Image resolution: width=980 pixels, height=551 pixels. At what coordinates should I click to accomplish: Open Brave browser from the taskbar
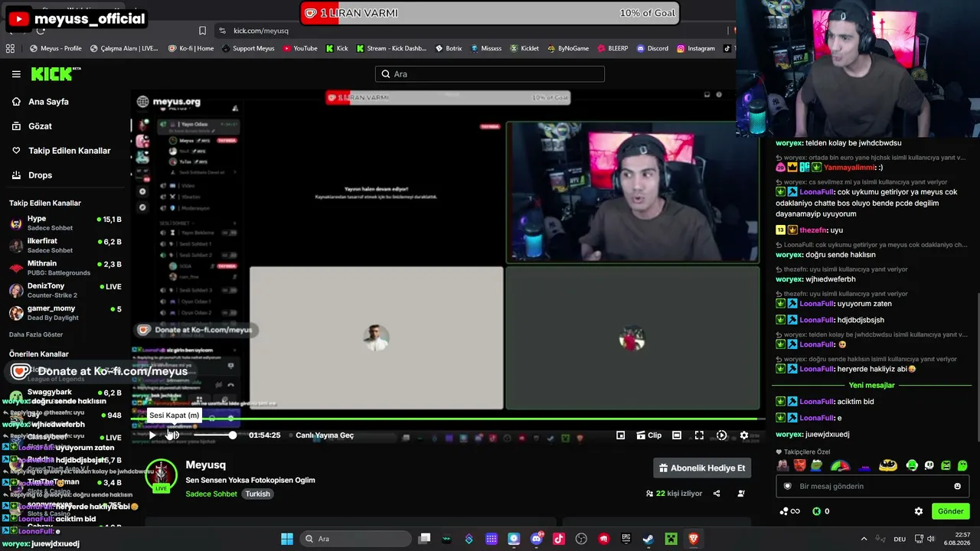coord(694,539)
